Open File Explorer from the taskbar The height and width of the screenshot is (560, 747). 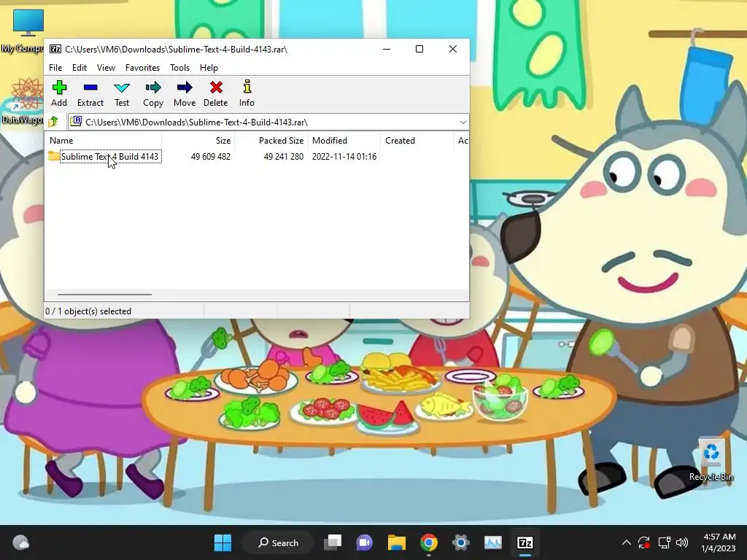tap(396, 542)
